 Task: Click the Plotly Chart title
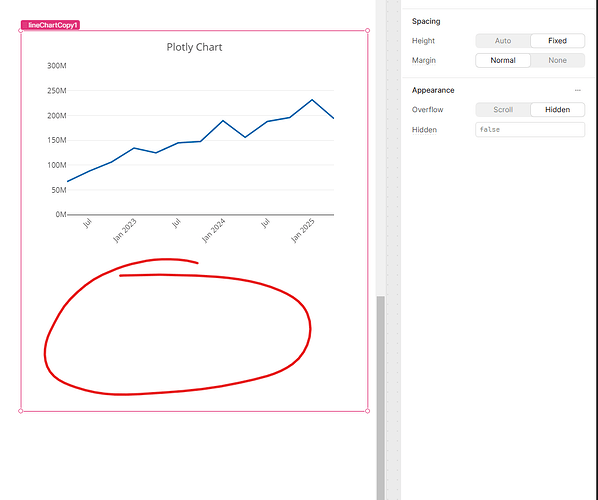coord(194,47)
